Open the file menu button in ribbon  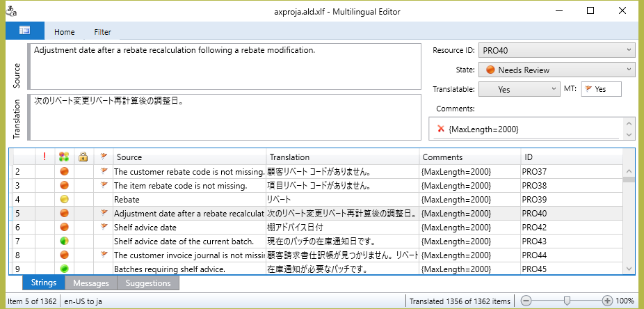(24, 31)
